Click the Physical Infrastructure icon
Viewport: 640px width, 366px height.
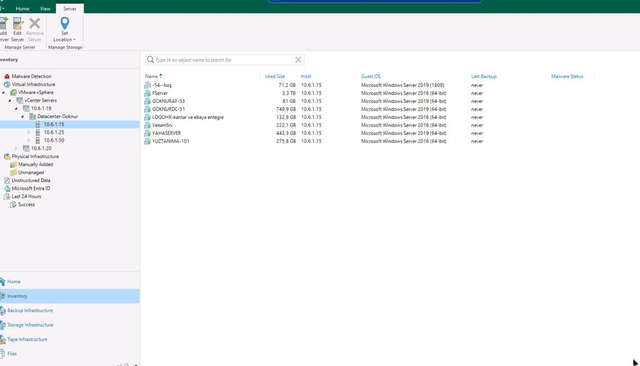click(x=7, y=156)
